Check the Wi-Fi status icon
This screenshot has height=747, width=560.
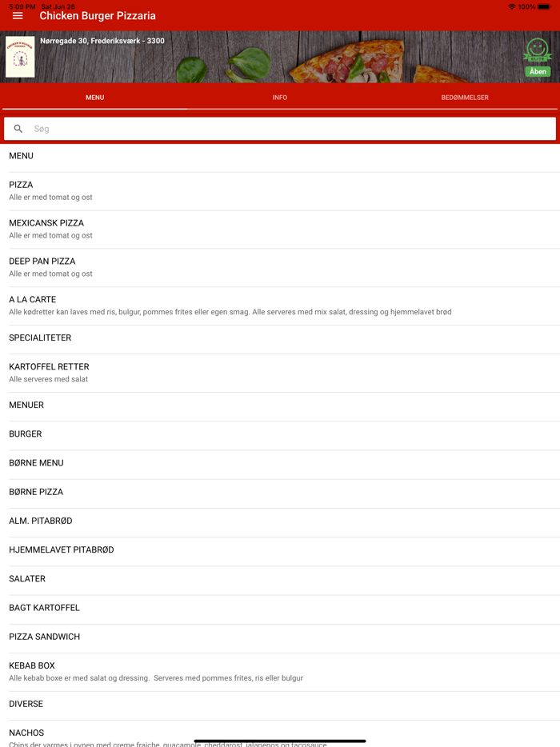point(511,6)
